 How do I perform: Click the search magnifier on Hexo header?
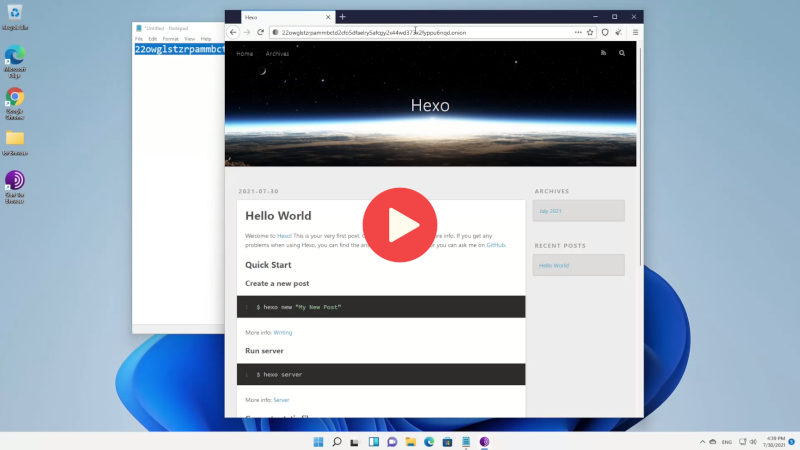[622, 53]
